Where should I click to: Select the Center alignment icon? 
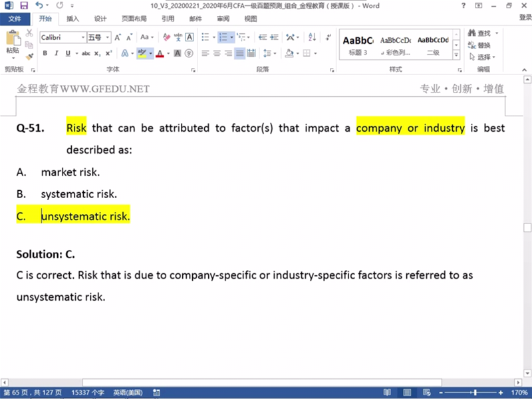(217, 53)
